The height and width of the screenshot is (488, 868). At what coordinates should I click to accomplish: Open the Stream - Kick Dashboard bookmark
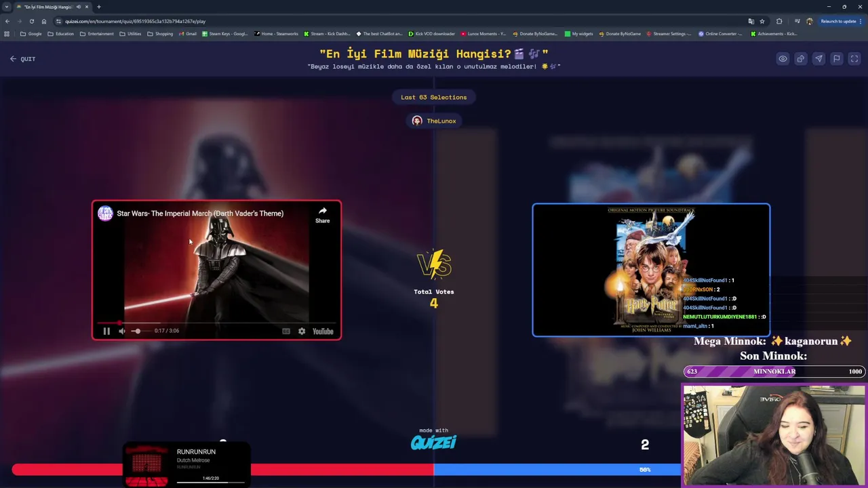328,34
